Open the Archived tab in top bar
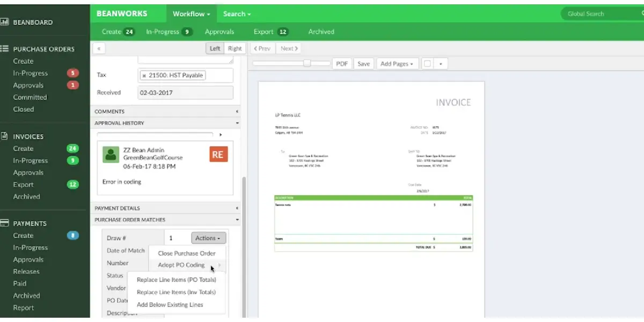Screen dimensions: 644x322 (321, 32)
